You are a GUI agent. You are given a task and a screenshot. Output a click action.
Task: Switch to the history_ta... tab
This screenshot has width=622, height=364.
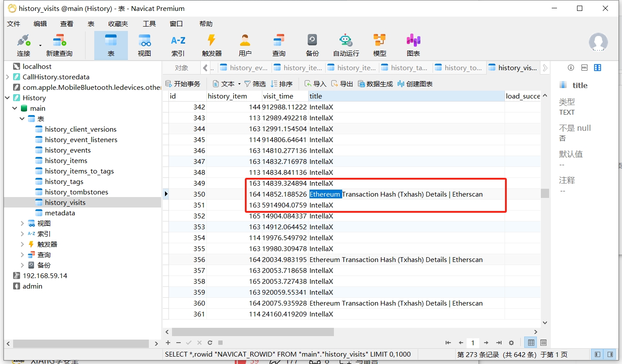point(405,68)
